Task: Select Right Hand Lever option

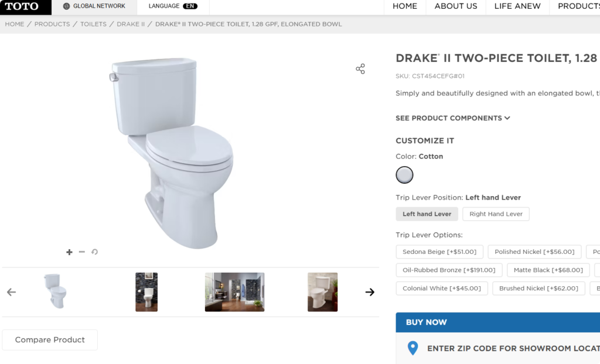Action: pyautogui.click(x=496, y=214)
